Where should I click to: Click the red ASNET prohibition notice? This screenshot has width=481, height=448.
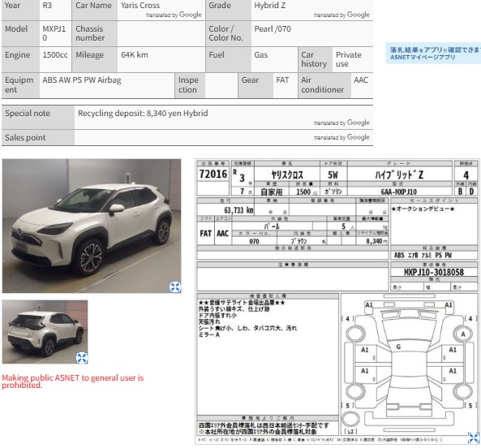coord(73,381)
